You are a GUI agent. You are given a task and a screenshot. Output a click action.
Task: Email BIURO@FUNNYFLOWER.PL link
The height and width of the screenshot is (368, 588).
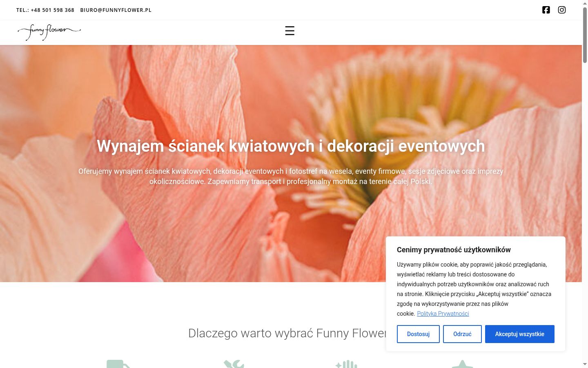coord(116,10)
